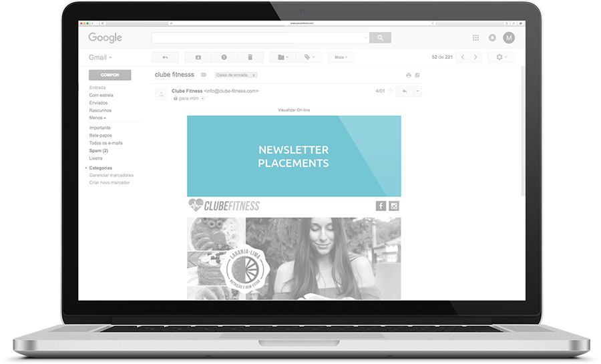Toggle the importance marker next to subject

pos(204,75)
